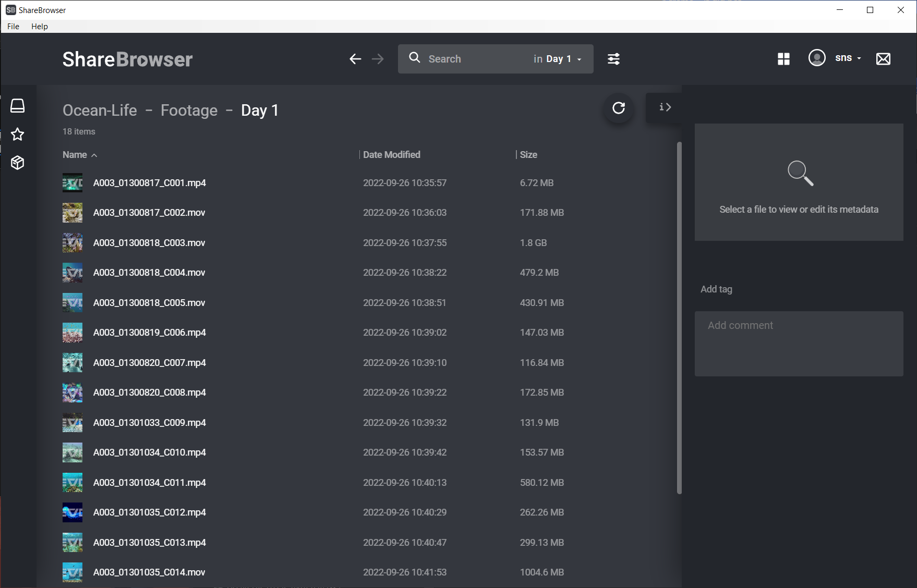
Task: Navigate to Footage breadcrumb
Action: click(x=189, y=111)
